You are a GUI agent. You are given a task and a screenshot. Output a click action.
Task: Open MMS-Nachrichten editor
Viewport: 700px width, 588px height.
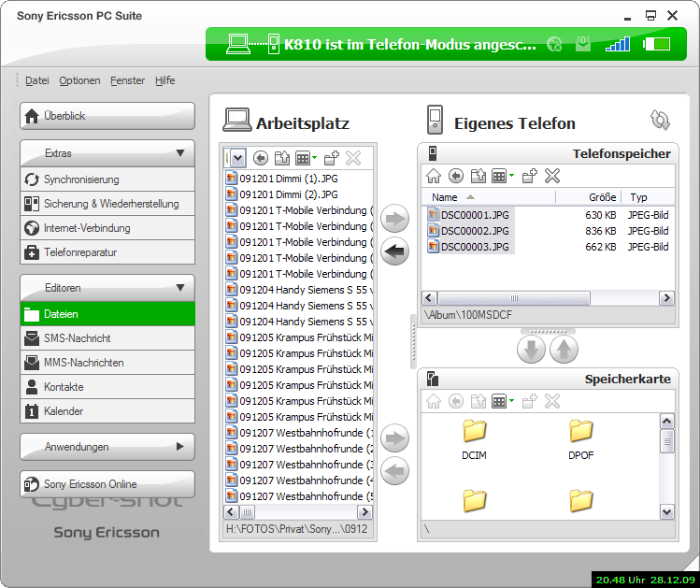click(x=107, y=363)
